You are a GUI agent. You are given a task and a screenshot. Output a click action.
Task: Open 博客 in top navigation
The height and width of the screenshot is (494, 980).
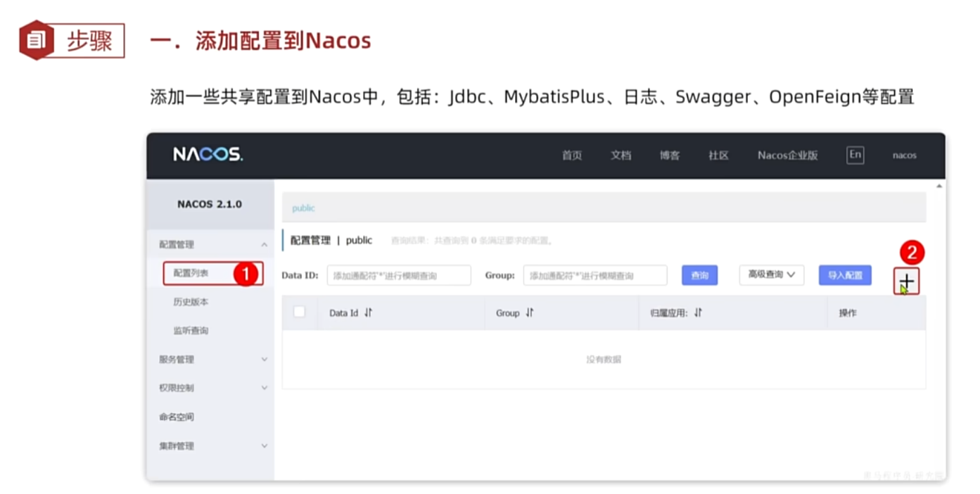tap(670, 156)
